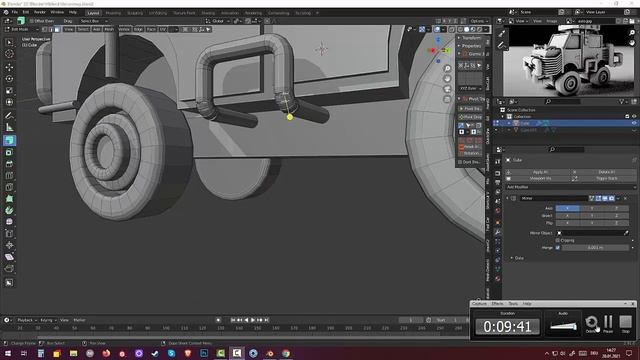The image size is (640, 360).
Task: Open Photoshop from the Windows taskbar
Action: (204, 353)
